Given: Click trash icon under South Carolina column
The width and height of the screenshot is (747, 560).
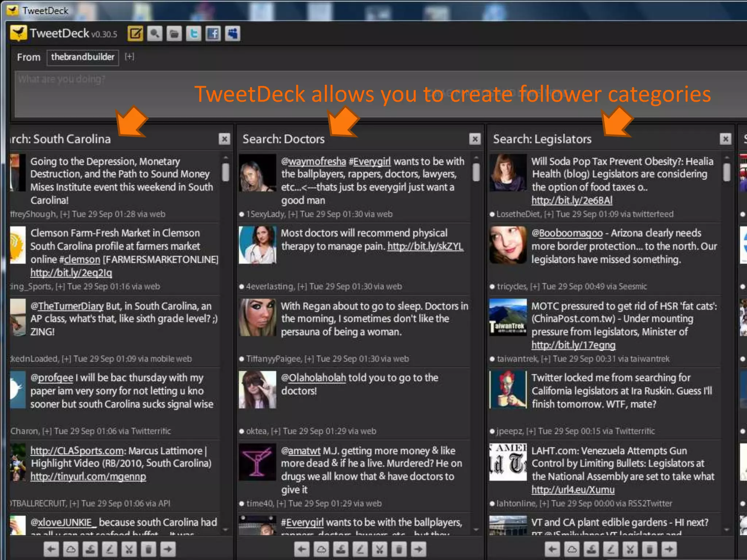Looking at the screenshot, I should (148, 549).
